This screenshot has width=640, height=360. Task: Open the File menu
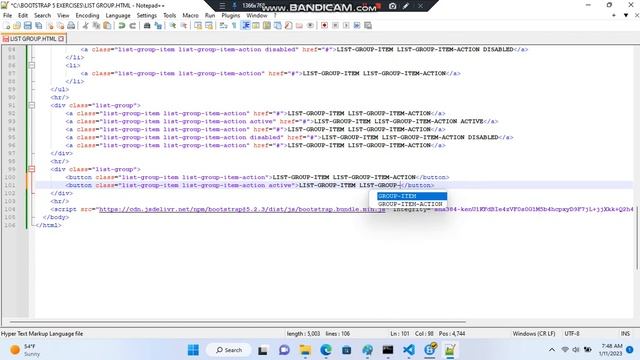tap(7, 16)
